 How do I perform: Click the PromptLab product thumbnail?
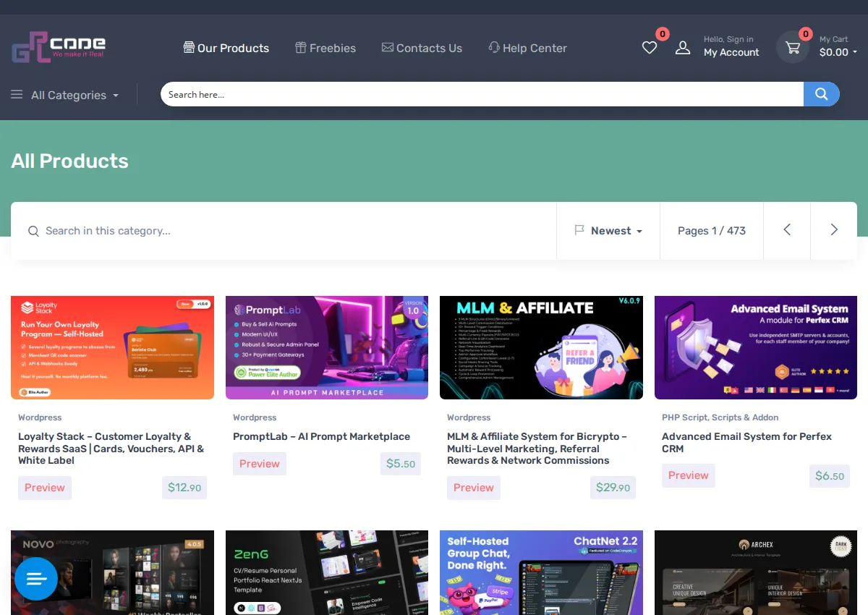(x=327, y=347)
